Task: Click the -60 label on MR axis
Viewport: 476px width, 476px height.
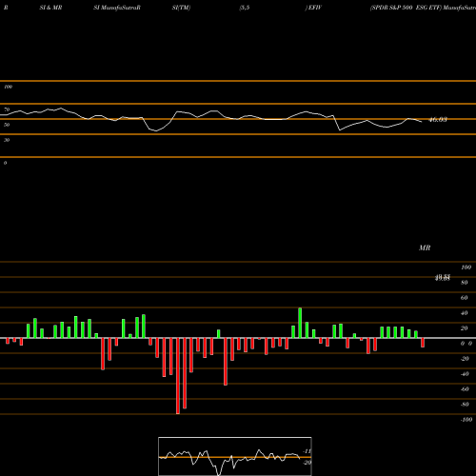Action: click(x=465, y=389)
